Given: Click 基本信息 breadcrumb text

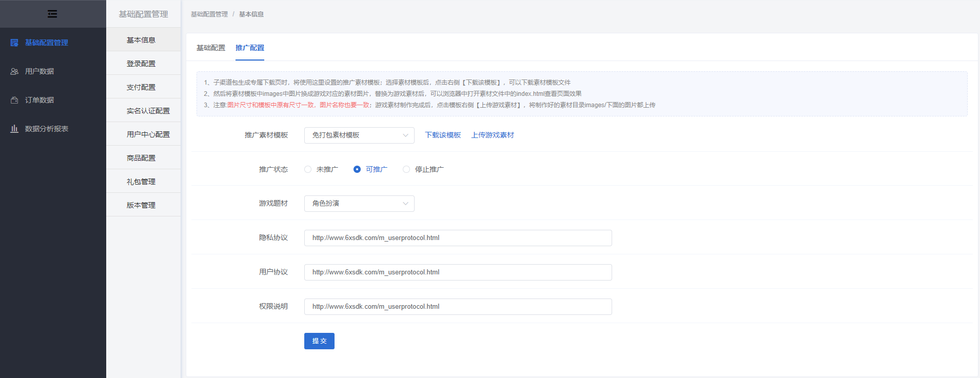Looking at the screenshot, I should coord(251,14).
